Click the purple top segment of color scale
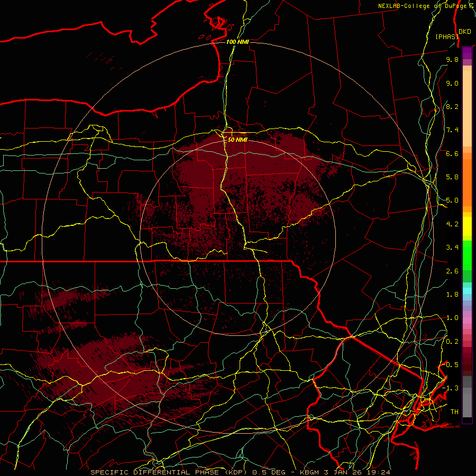Screen dimensions: 476x476 pyautogui.click(x=467, y=53)
